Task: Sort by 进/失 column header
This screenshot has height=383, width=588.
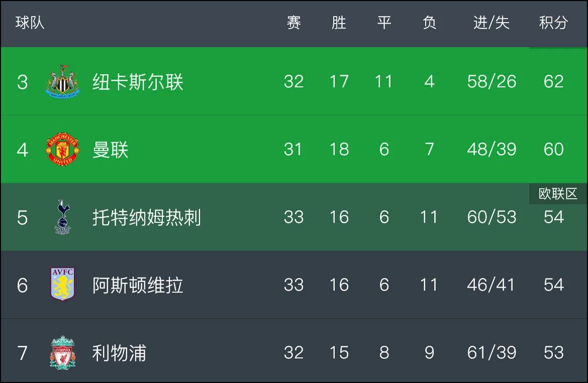Action: tap(491, 23)
